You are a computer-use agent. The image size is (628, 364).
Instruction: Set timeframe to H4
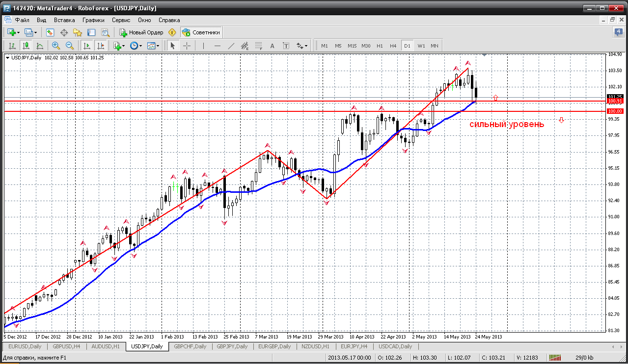tap(393, 46)
